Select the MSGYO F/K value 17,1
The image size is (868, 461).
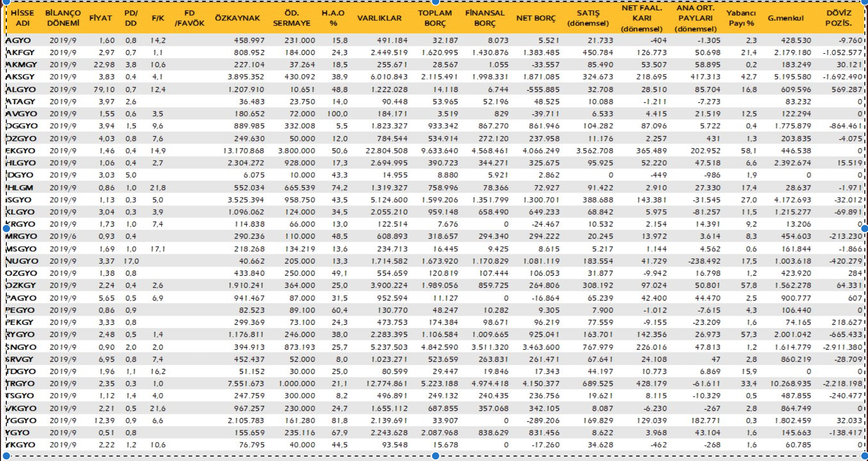[x=158, y=249]
